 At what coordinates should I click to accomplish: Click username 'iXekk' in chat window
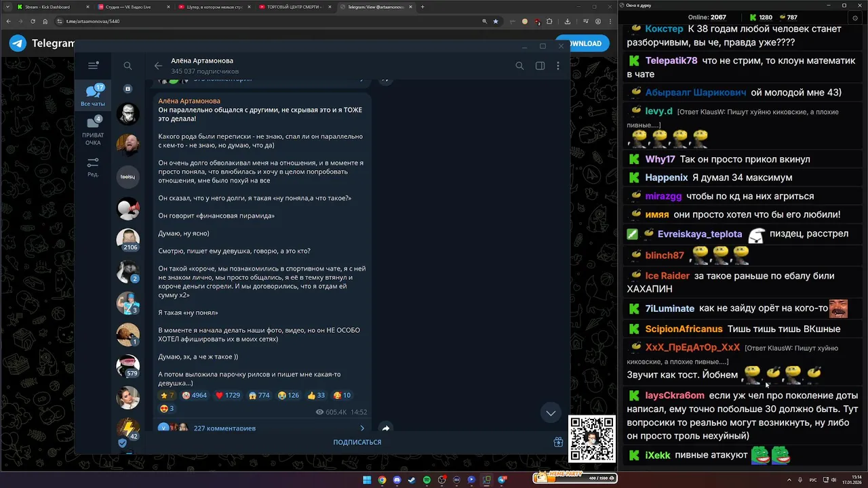point(658,455)
